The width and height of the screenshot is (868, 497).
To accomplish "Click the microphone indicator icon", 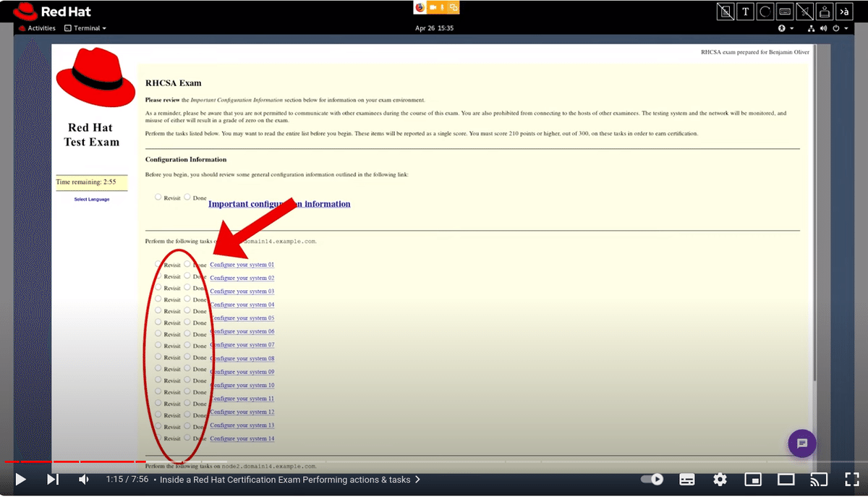I will (443, 7).
